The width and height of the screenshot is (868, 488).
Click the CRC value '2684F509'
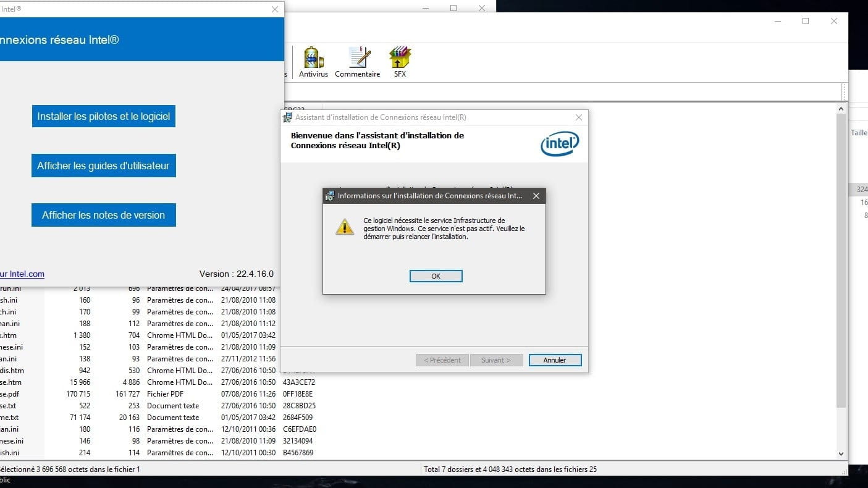[298, 418]
